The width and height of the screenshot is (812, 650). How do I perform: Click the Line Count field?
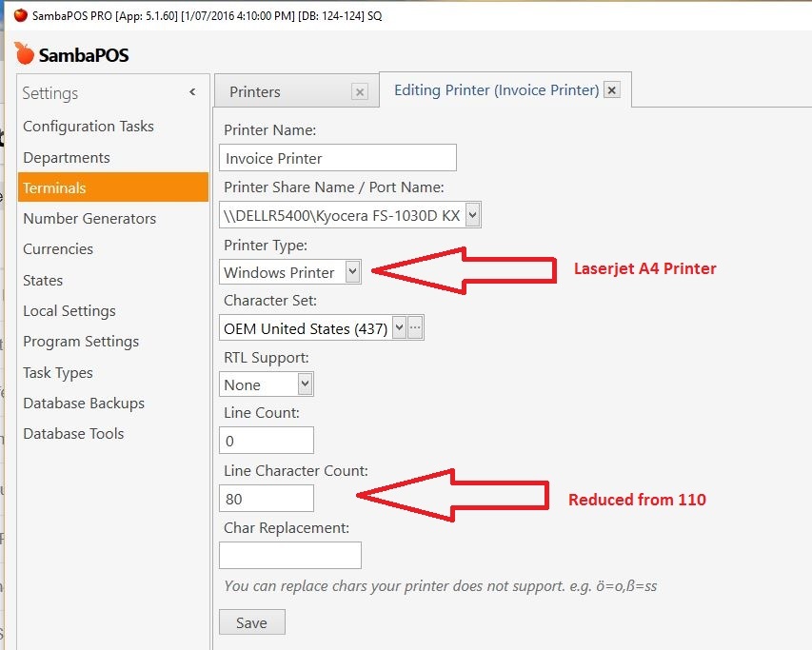coord(267,441)
